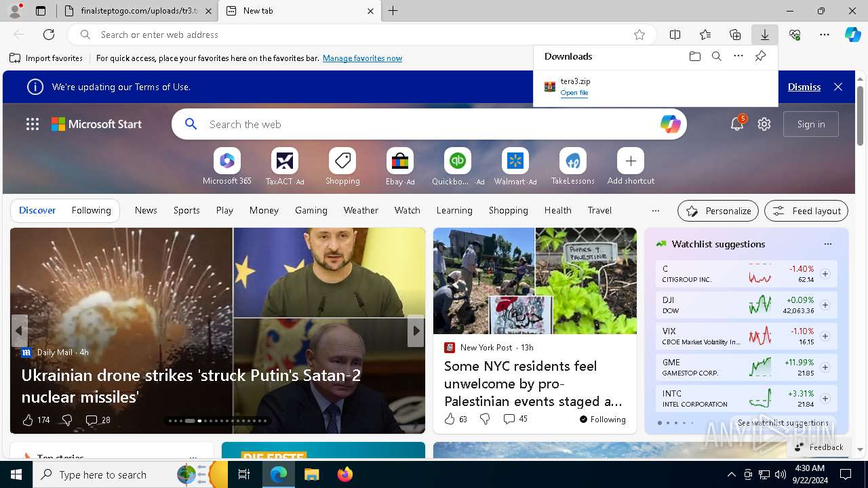
Task: Pin the Downloads panel
Action: point(760,56)
